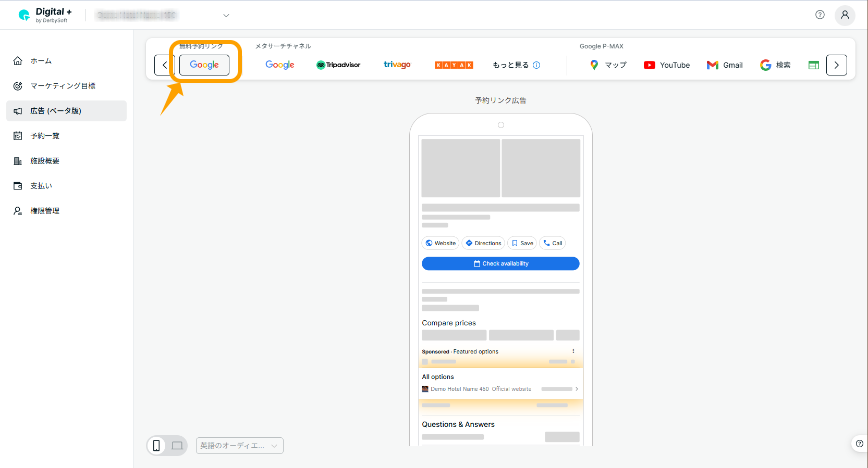
Task: Click the marketing target icon
Action: tap(18, 86)
